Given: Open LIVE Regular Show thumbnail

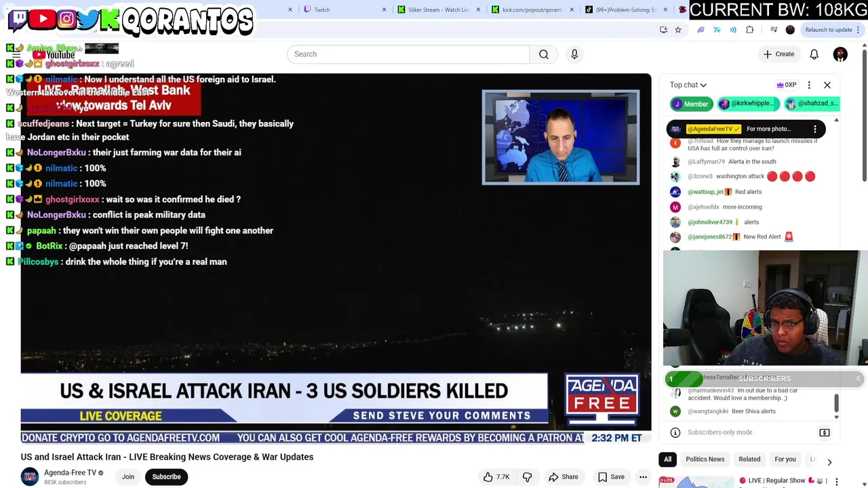Looking at the screenshot, I should [x=696, y=483].
